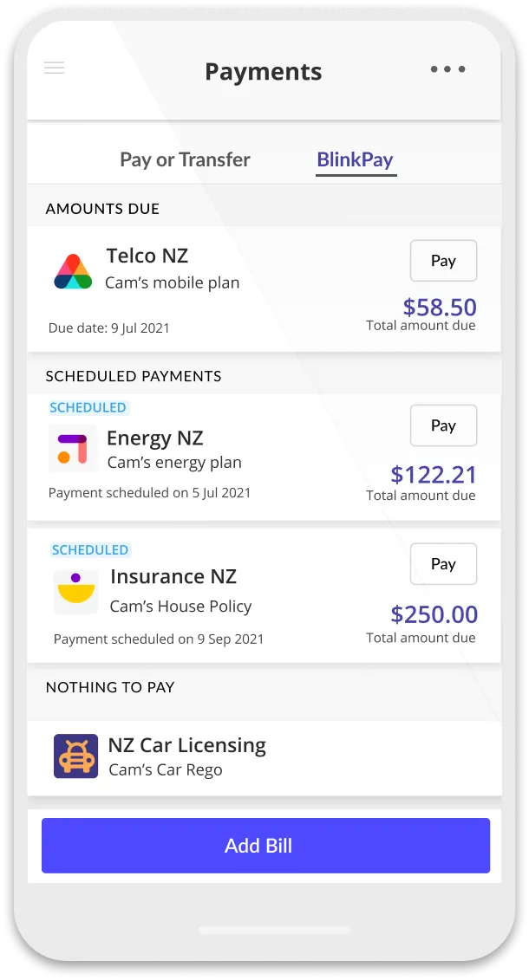This screenshot has height=980, width=529.
Task: Tap the Payments screen title
Action: coord(264,72)
